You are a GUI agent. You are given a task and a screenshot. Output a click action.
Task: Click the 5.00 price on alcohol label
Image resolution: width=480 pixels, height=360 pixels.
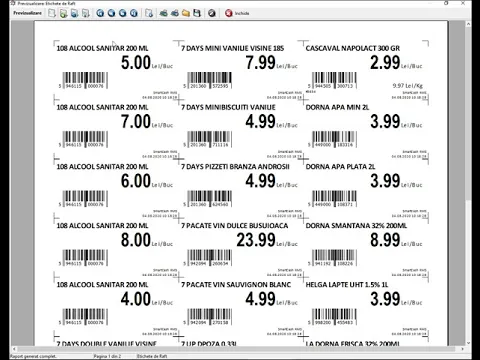[136, 63]
